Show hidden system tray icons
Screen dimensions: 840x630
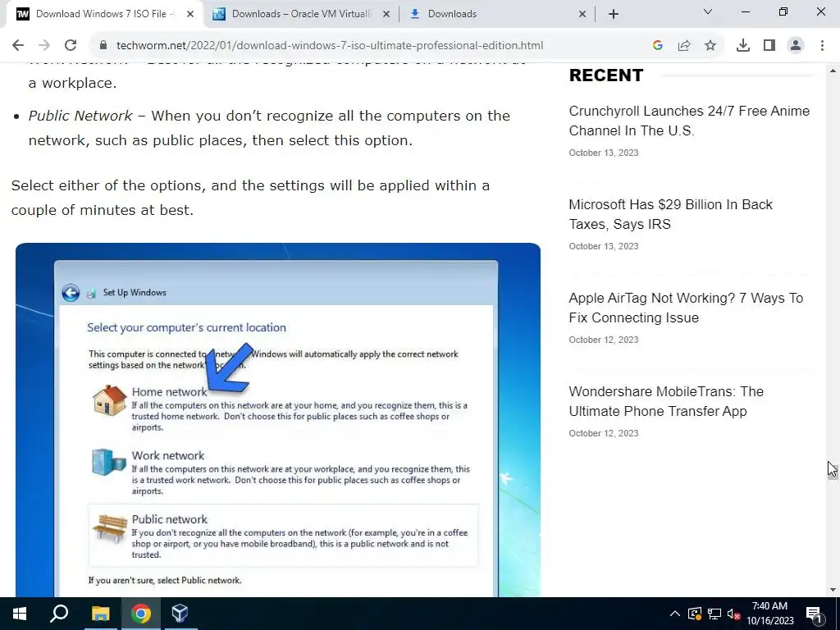point(675,614)
